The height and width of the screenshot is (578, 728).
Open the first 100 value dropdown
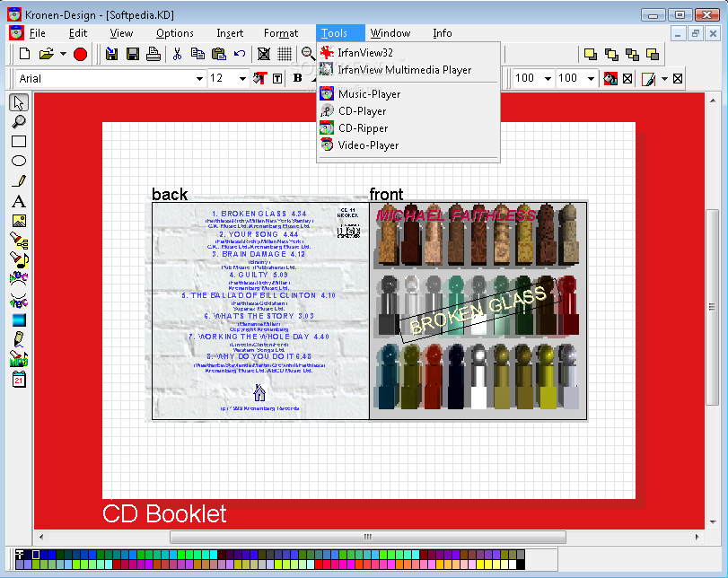click(x=548, y=78)
